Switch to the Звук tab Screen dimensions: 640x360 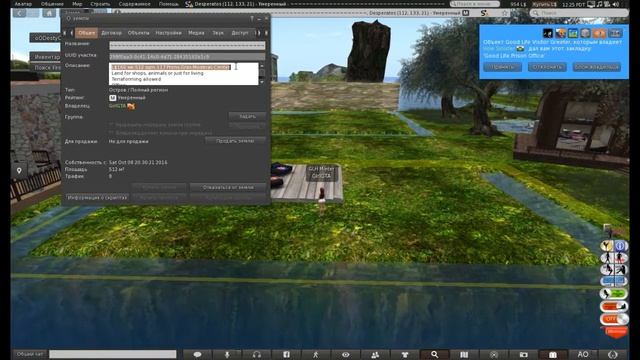pyautogui.click(x=218, y=33)
